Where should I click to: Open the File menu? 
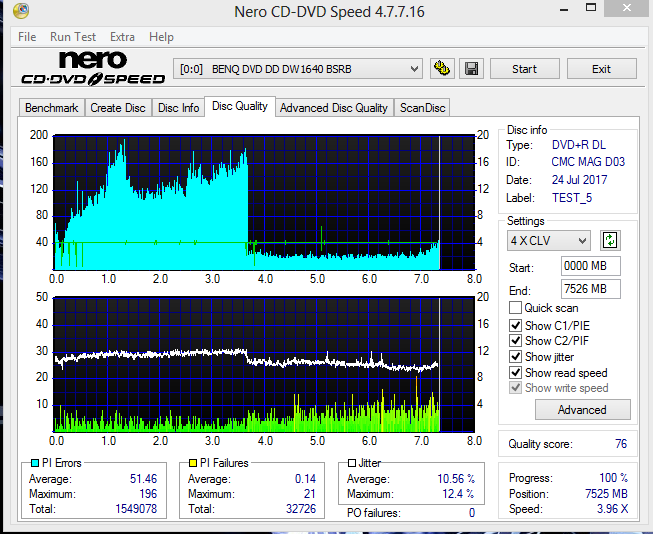(x=27, y=37)
